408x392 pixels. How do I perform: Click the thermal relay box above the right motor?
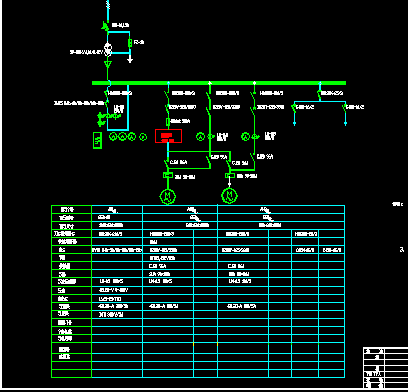tap(230, 176)
